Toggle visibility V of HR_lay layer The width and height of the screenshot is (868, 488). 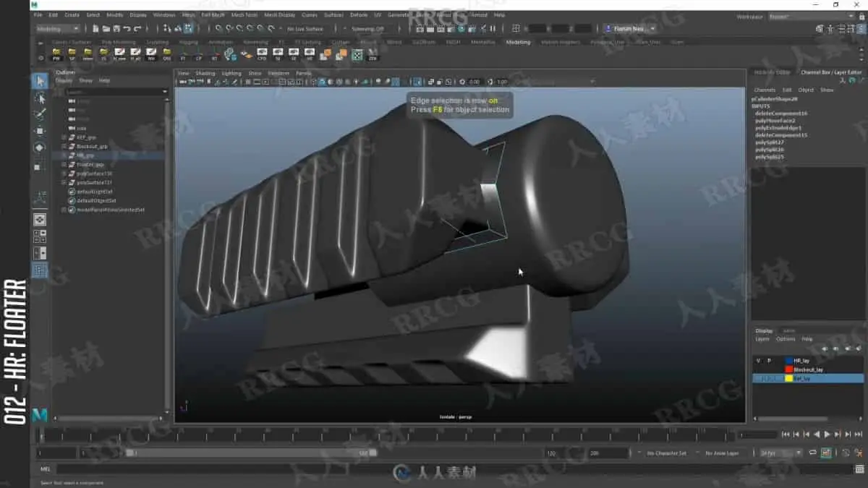758,360
